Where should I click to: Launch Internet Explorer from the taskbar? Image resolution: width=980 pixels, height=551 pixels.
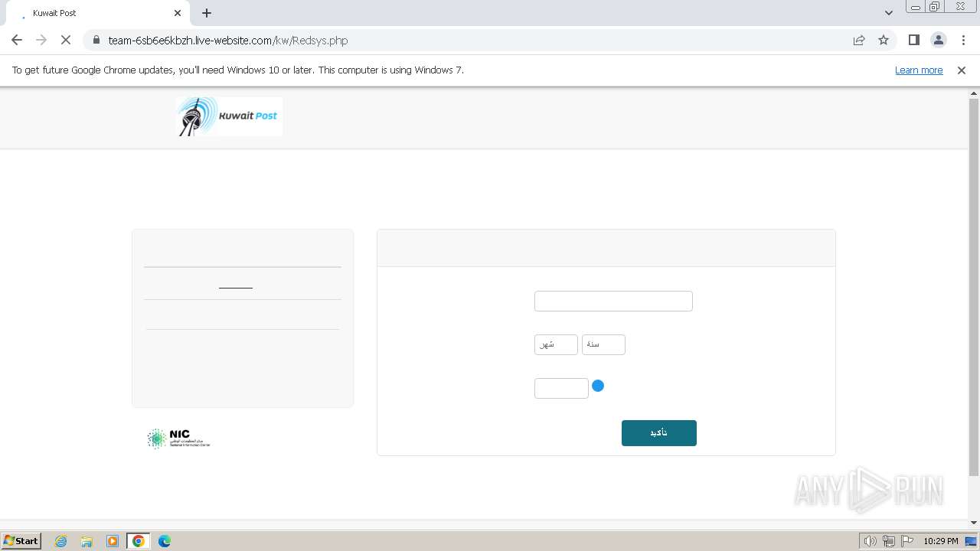pyautogui.click(x=61, y=541)
